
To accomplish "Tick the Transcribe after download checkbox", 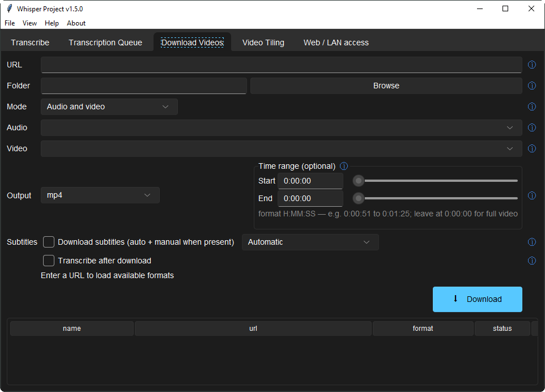I will (49, 261).
